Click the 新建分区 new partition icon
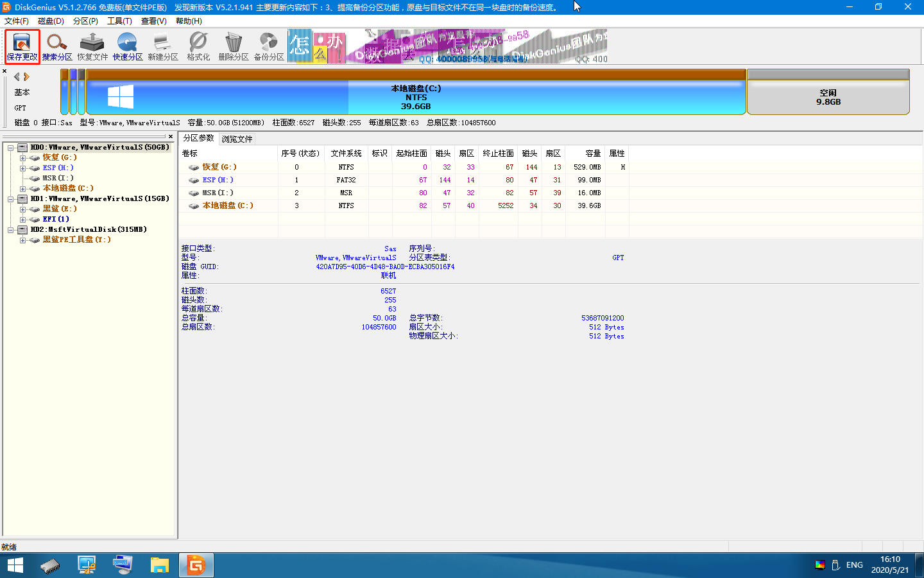Screen dimensions: 924x578 [163, 47]
